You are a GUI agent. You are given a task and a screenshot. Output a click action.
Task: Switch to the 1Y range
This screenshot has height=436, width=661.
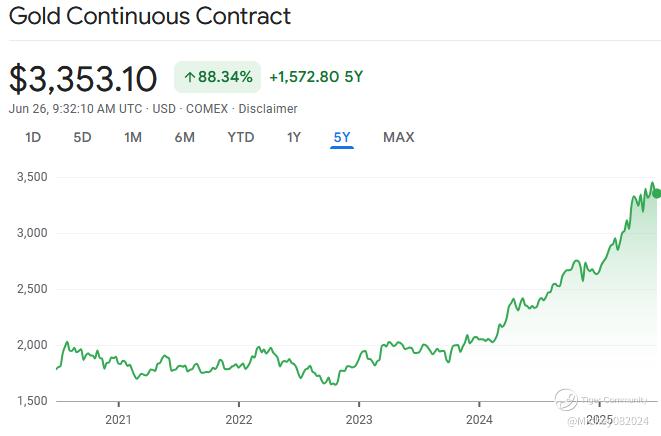(294, 137)
